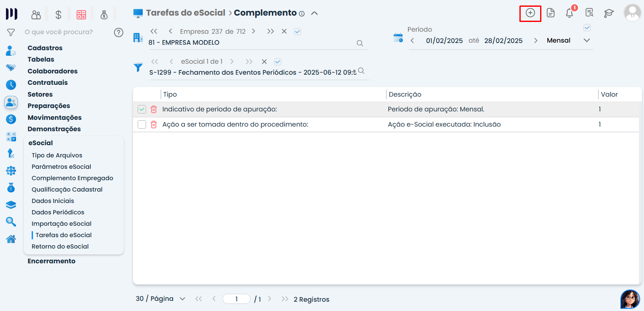This screenshot has width=644, height=311.
Task: Go to previous period with left arrow
Action: pos(412,41)
